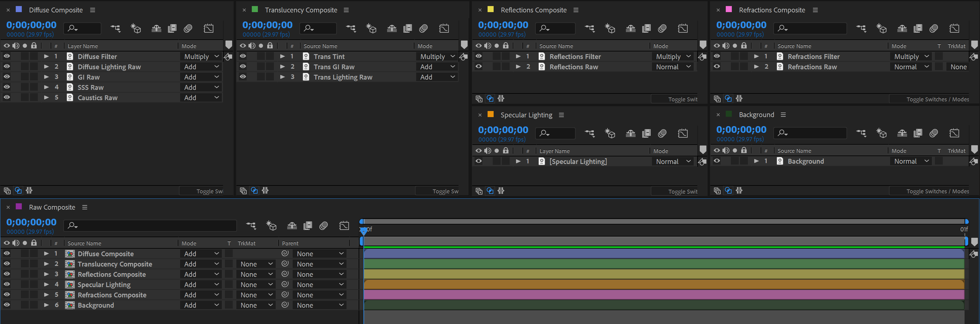Viewport: 980px width, 324px height.
Task: Open Reflections Composite panel menu
Action: (x=576, y=10)
